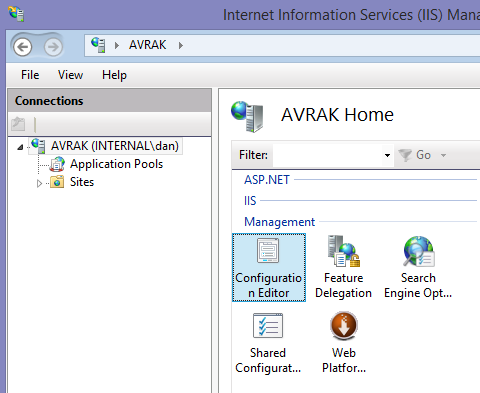Open the Feature Delegation icon
The image size is (480, 393).
coord(344,268)
